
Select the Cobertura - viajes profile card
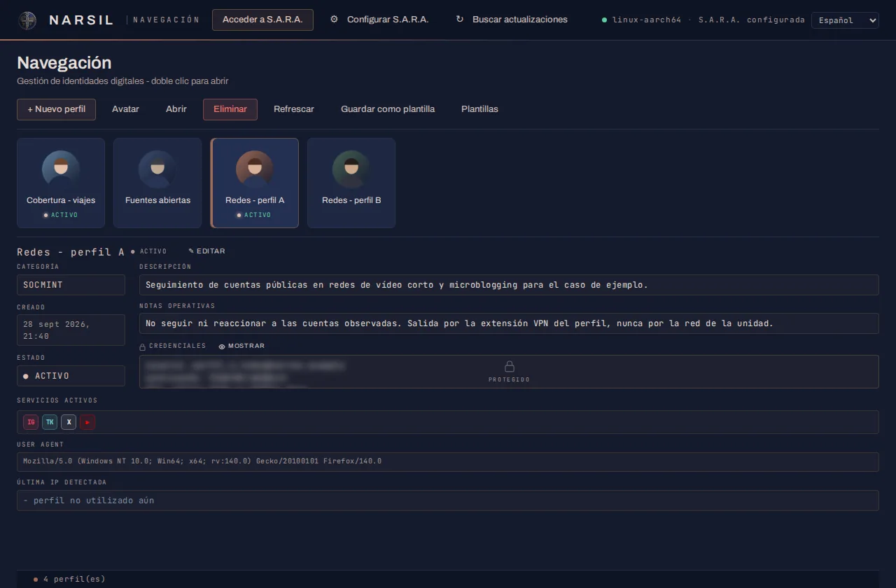point(61,183)
